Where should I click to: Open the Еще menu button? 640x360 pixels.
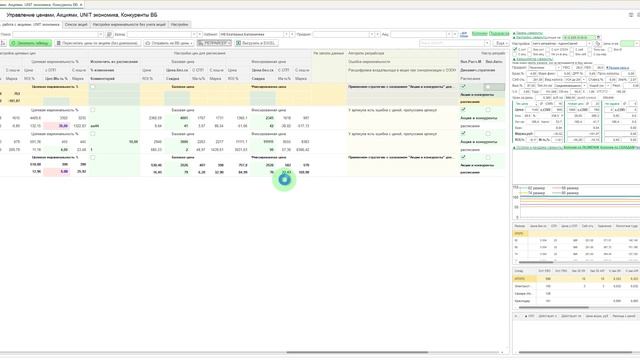point(501,43)
